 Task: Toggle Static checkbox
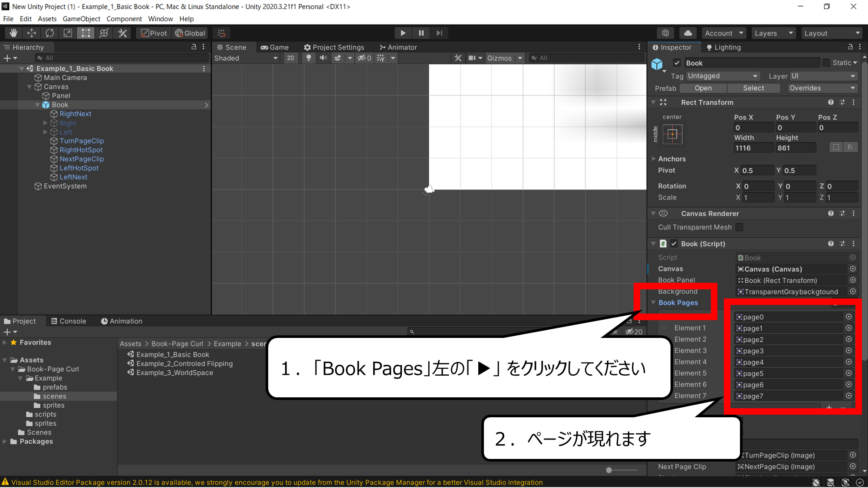(x=826, y=63)
